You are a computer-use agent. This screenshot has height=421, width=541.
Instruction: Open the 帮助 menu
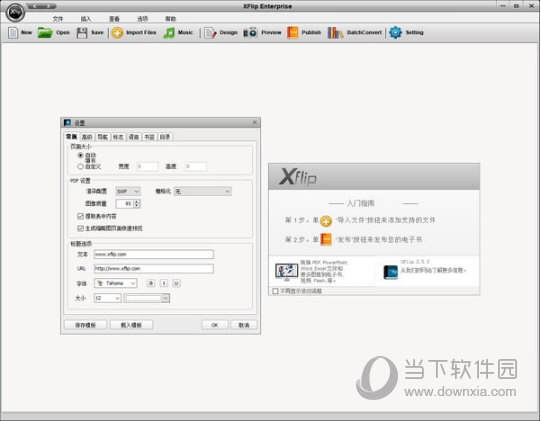pyautogui.click(x=171, y=19)
